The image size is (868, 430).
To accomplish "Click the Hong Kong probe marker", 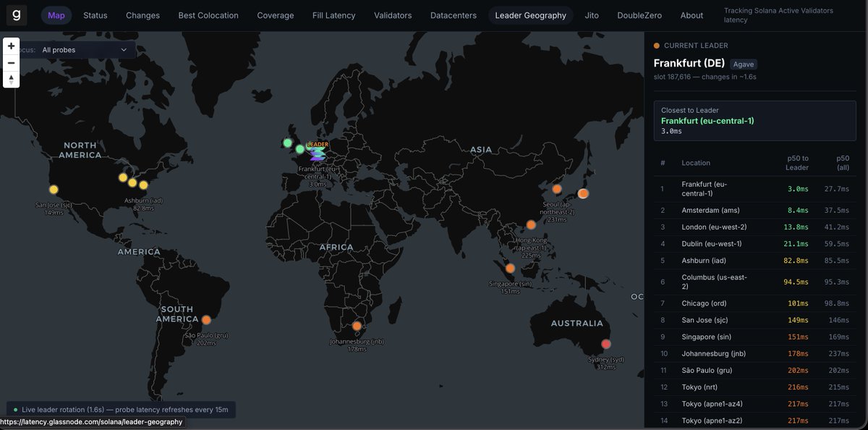I will pyautogui.click(x=531, y=224).
